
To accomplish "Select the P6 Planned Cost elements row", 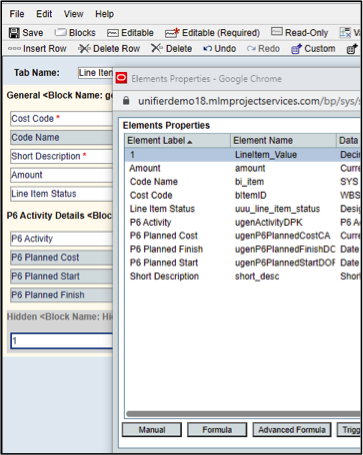I will 243,236.
